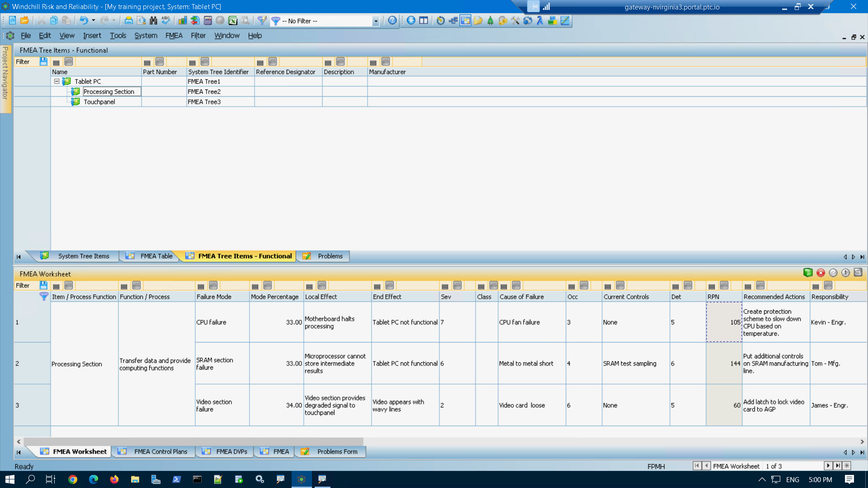The image size is (868, 488).
Task: Click the calculator icon in toolbar
Action: [x=208, y=20]
